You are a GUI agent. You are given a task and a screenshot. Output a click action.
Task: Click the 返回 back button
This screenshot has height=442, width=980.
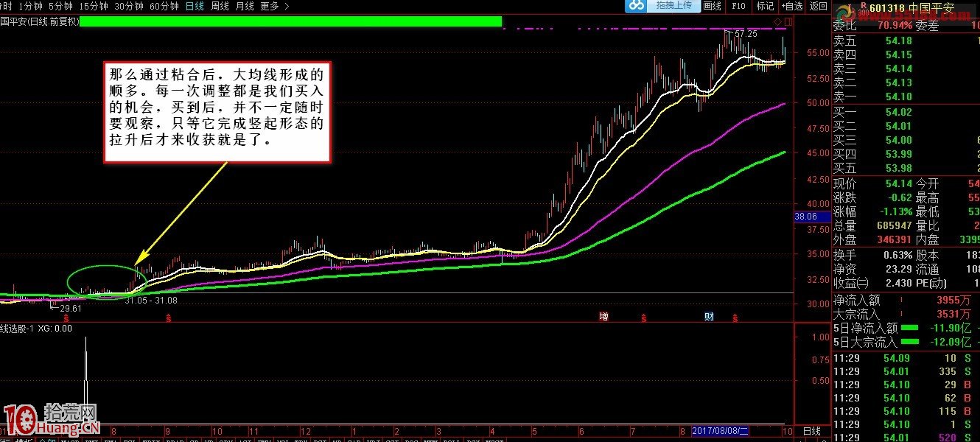[819, 6]
